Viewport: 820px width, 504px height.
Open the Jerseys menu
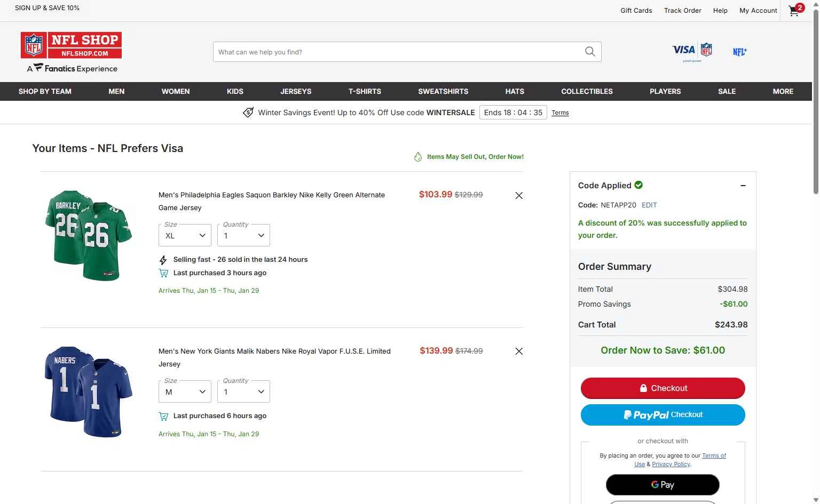(x=296, y=91)
